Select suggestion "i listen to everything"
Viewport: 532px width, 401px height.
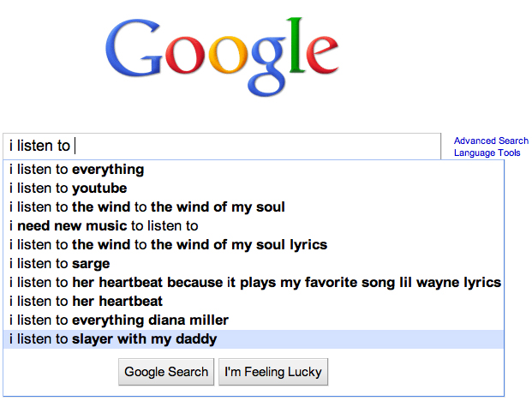pos(77,169)
